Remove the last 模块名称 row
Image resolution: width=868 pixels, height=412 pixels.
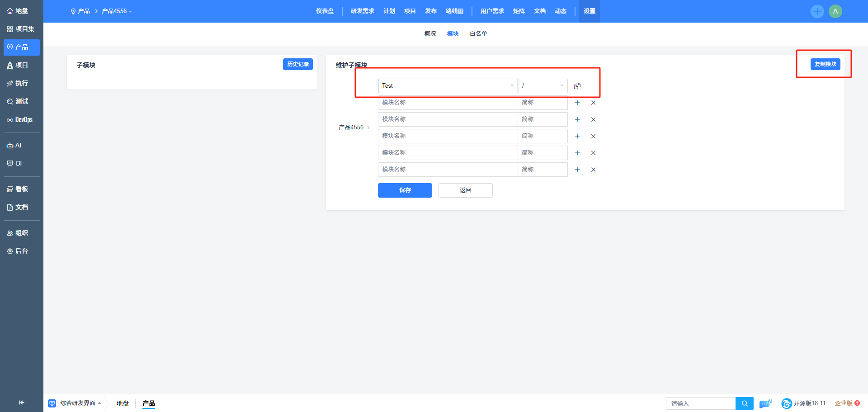594,170
